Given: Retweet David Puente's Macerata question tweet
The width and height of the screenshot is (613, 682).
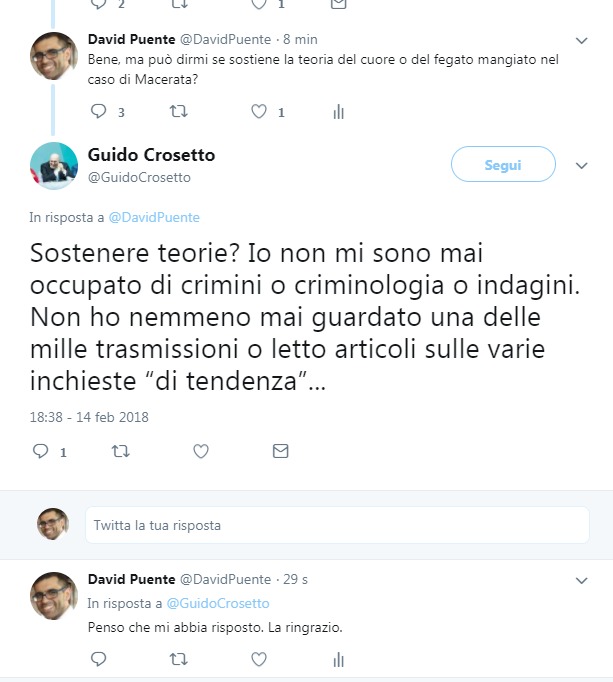Looking at the screenshot, I should 178,111.
